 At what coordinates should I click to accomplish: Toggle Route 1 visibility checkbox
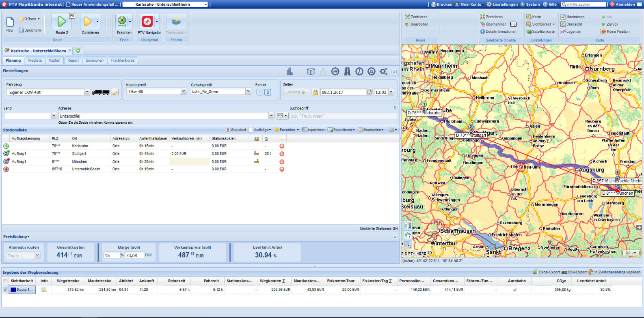click(5, 290)
